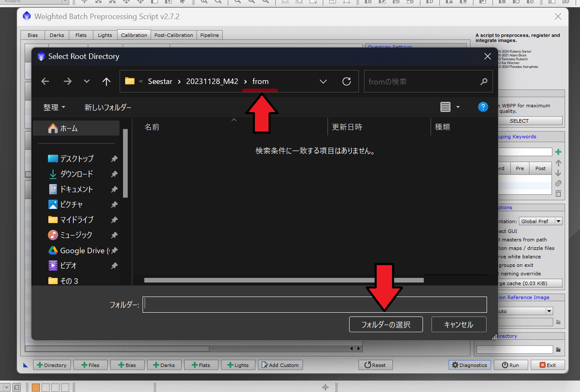
Task: Click the grouping keywords gear icon
Action: (x=558, y=183)
